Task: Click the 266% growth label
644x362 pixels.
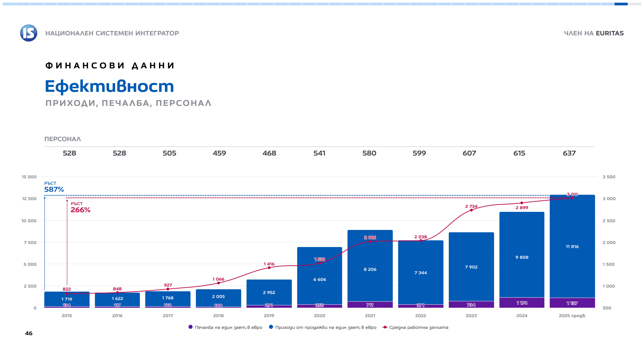Action: click(x=80, y=210)
